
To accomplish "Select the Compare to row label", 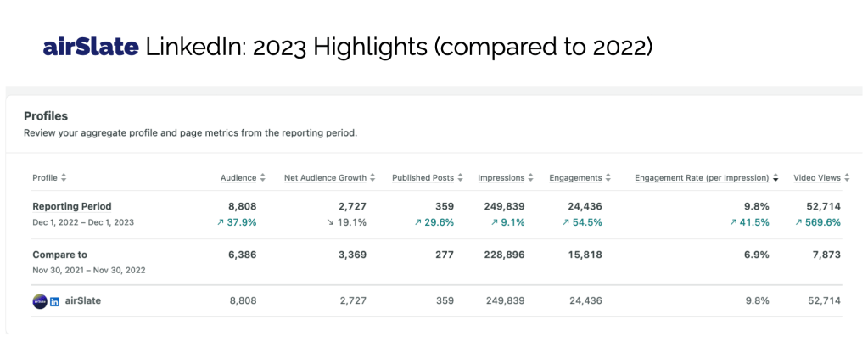I will pyautogui.click(x=59, y=255).
